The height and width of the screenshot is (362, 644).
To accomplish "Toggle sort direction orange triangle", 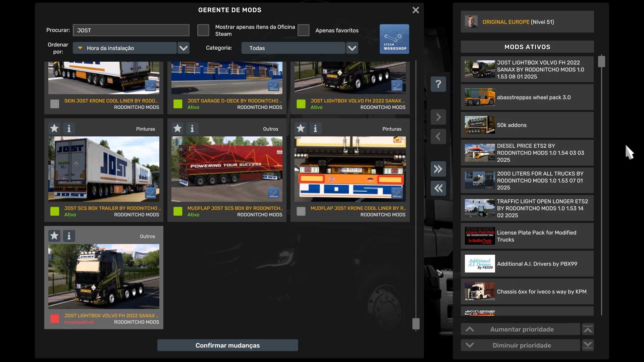I will 80,48.
